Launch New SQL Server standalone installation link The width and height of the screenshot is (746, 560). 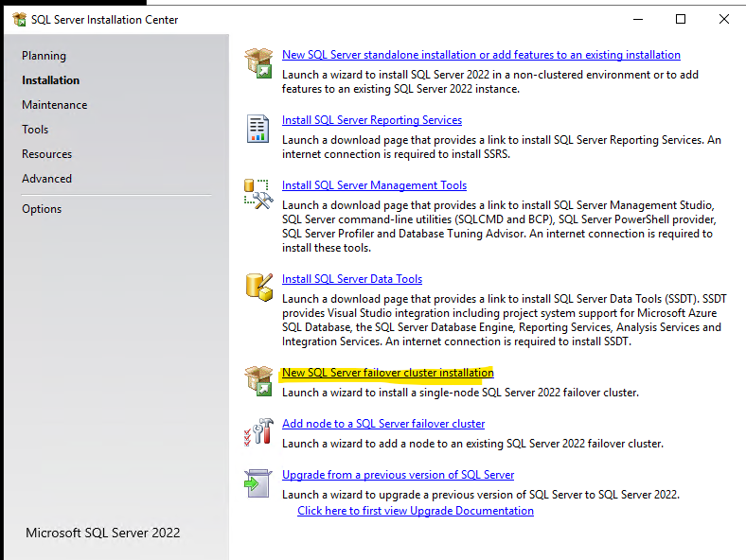pos(481,55)
